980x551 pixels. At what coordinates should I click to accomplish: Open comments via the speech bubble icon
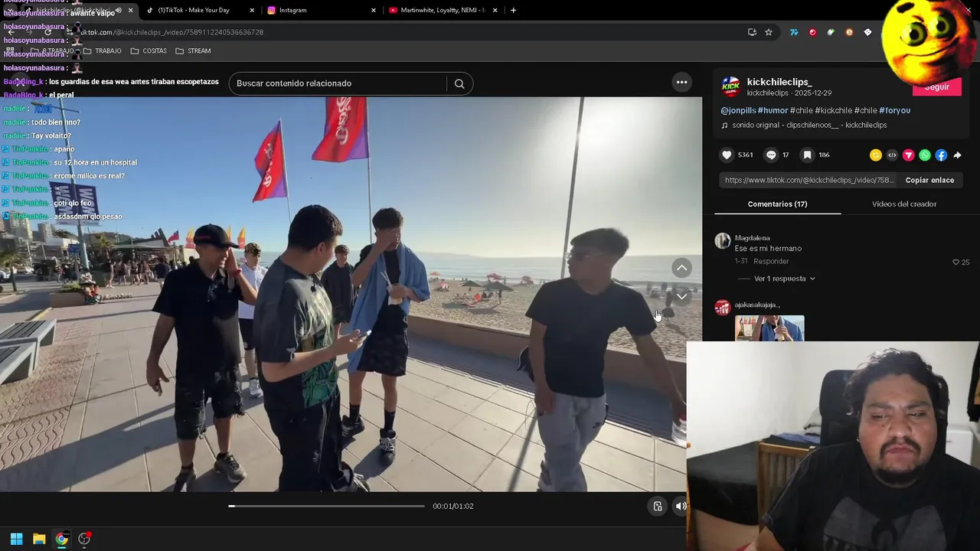(771, 155)
